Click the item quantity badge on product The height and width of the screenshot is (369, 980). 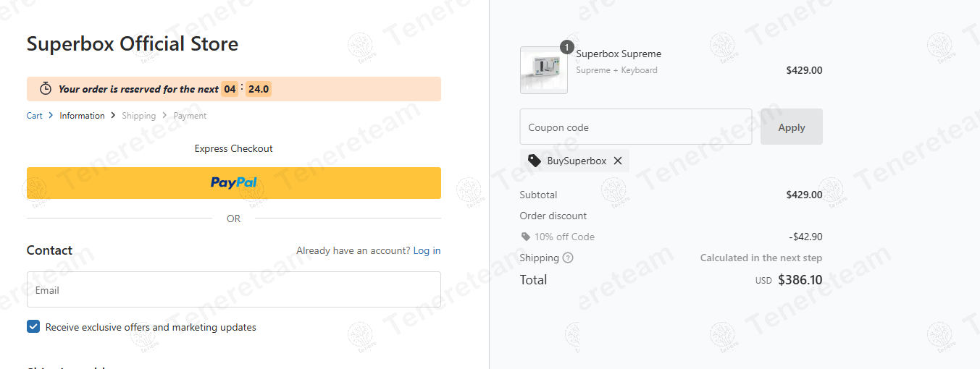click(566, 48)
